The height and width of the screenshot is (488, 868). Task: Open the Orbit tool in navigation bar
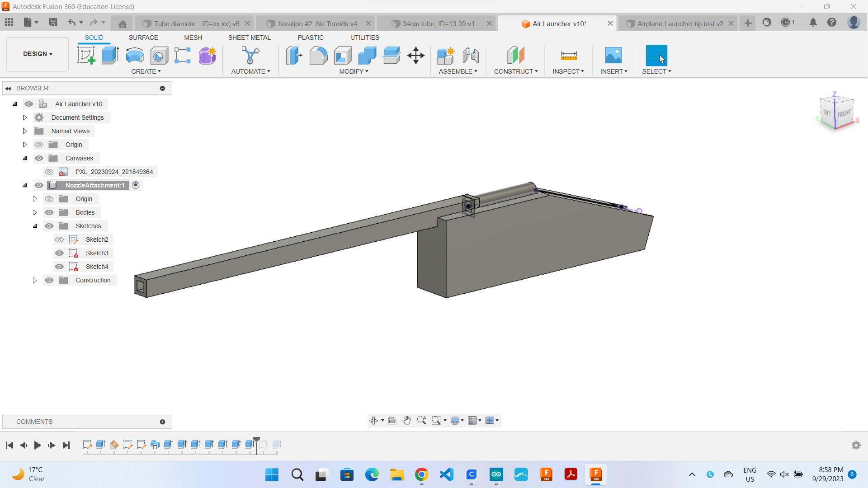[373, 421]
